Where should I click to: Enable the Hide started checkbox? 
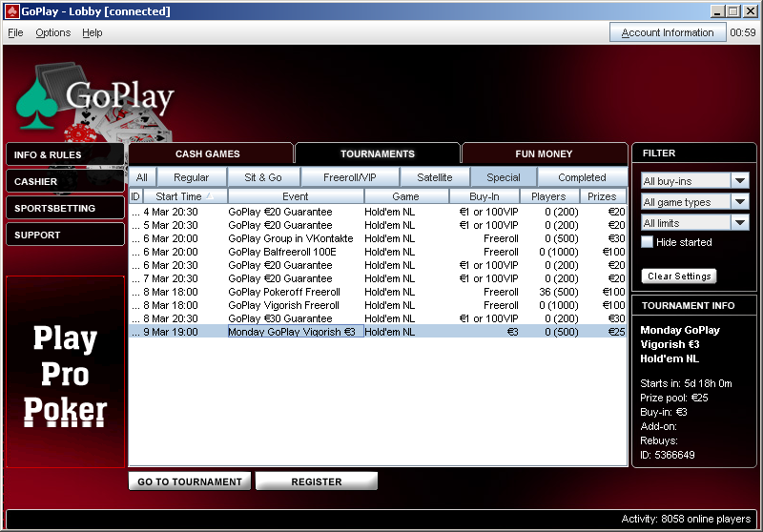tap(648, 242)
